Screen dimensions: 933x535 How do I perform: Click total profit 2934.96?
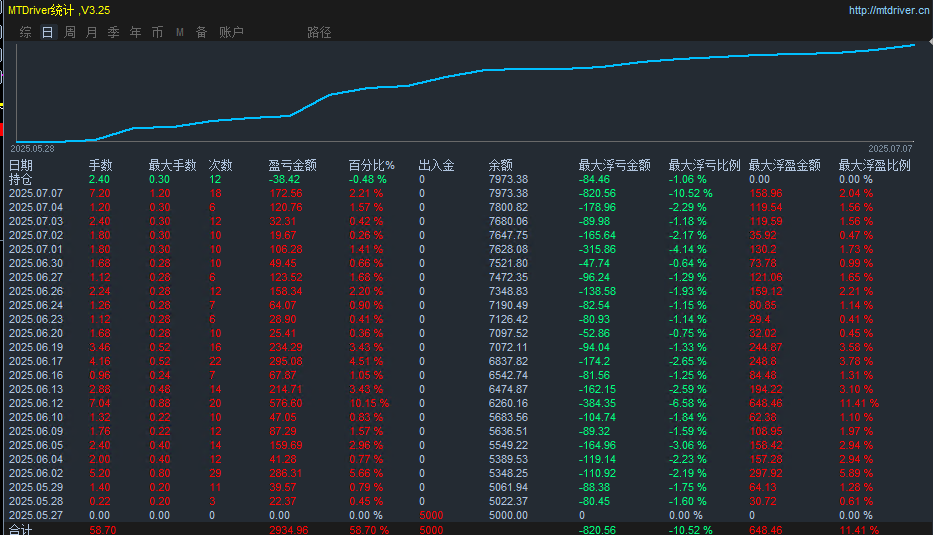coord(289,530)
